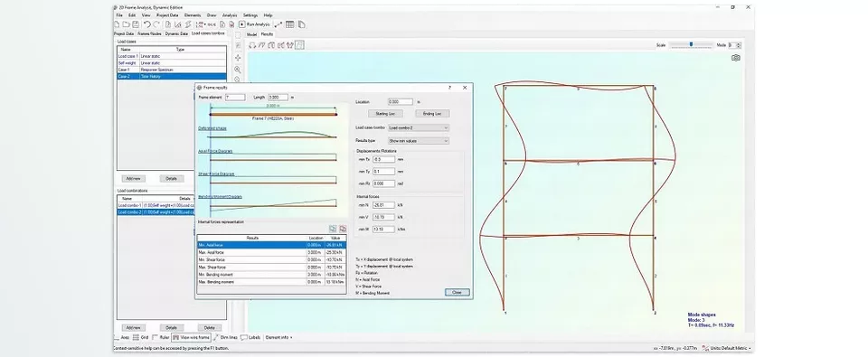Open the number format dropdown in toolbar

pyautogui.click(x=201, y=24)
